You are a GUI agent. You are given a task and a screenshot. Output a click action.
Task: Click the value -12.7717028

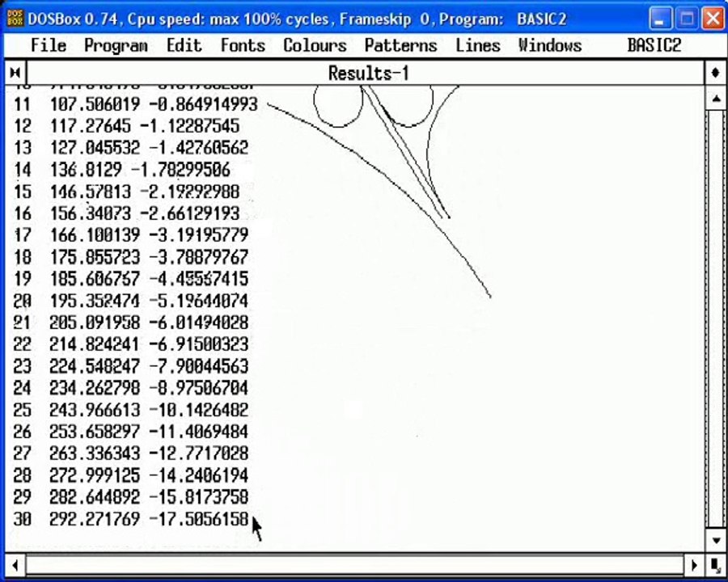point(199,453)
